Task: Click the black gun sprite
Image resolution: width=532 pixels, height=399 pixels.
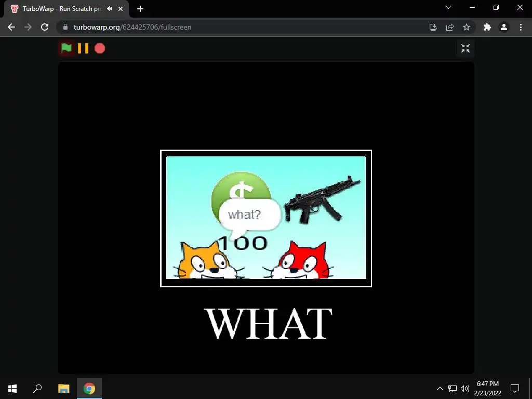Action: (322, 200)
